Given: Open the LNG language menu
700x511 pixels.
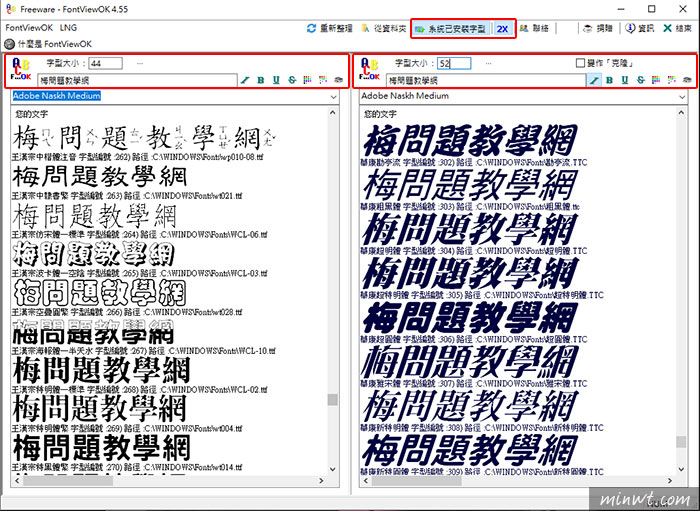Looking at the screenshot, I should point(68,28).
